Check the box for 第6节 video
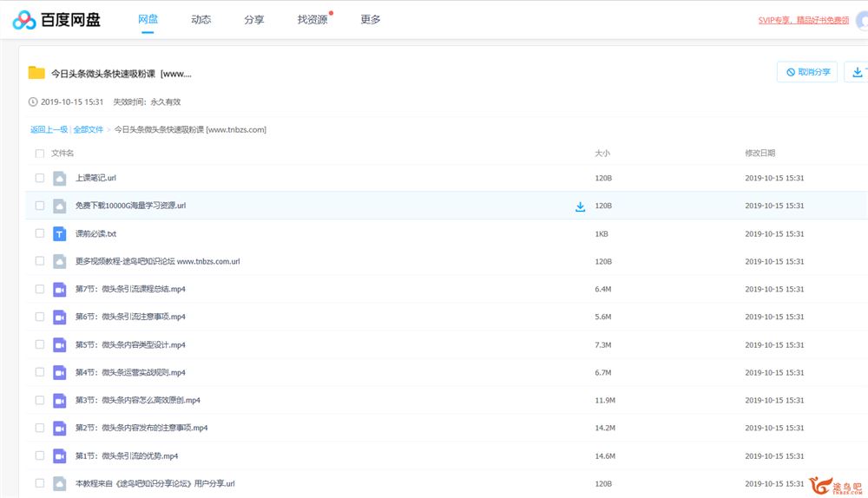The height and width of the screenshot is (498, 868). tap(39, 317)
